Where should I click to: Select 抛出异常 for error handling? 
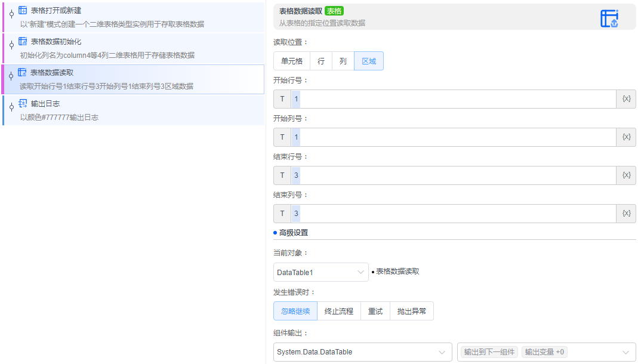pos(412,311)
